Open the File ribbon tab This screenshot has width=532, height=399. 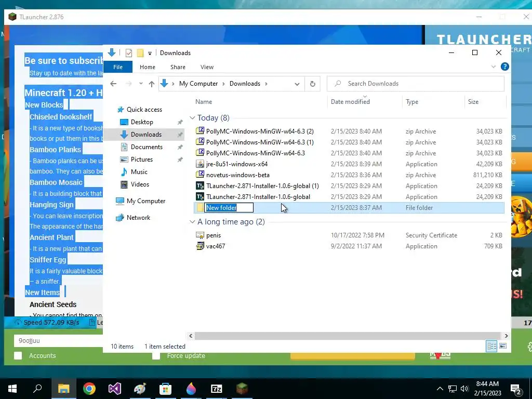[118, 67]
